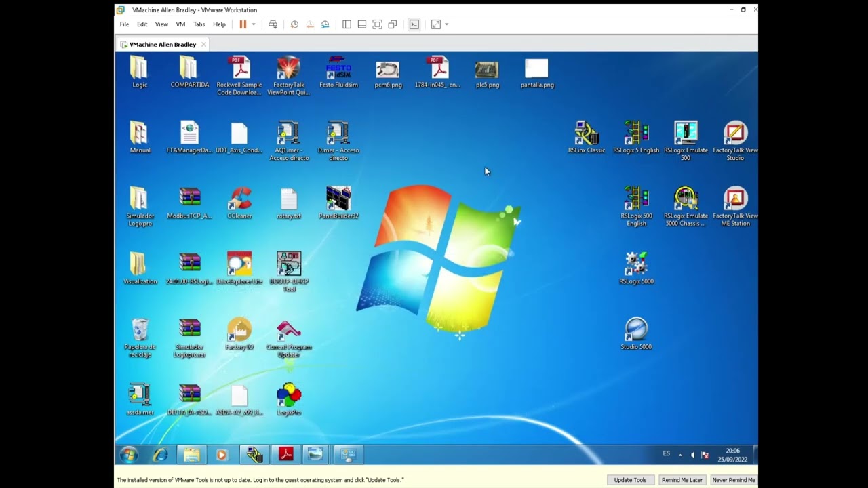
Task: Open the VMware Help menu
Action: 219,24
